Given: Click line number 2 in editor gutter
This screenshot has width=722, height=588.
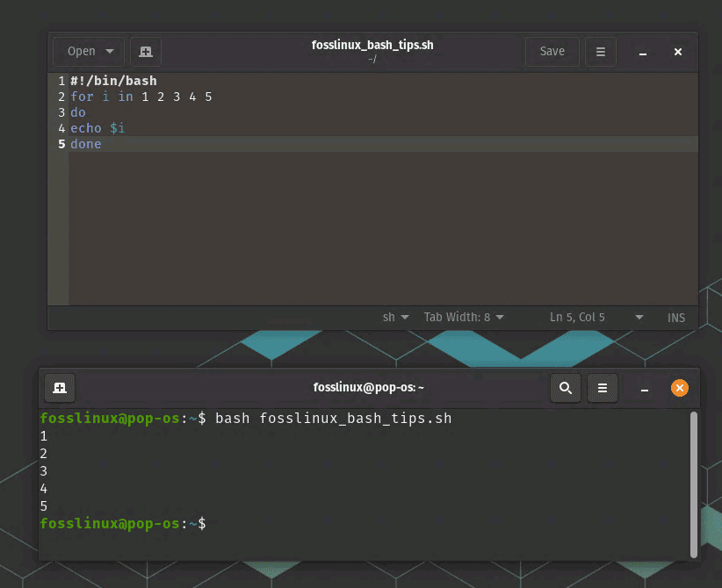Looking at the screenshot, I should pyautogui.click(x=61, y=97).
